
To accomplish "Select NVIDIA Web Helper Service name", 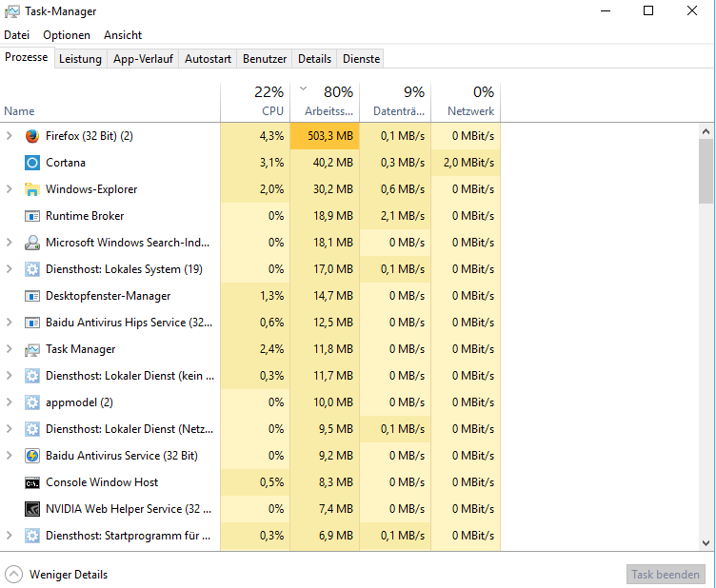I will coord(129,509).
